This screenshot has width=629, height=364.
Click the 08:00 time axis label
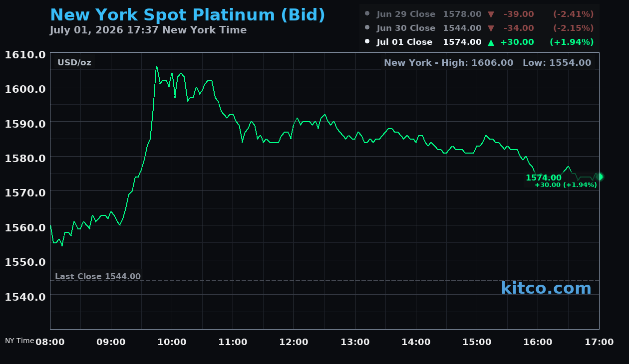tap(50, 342)
